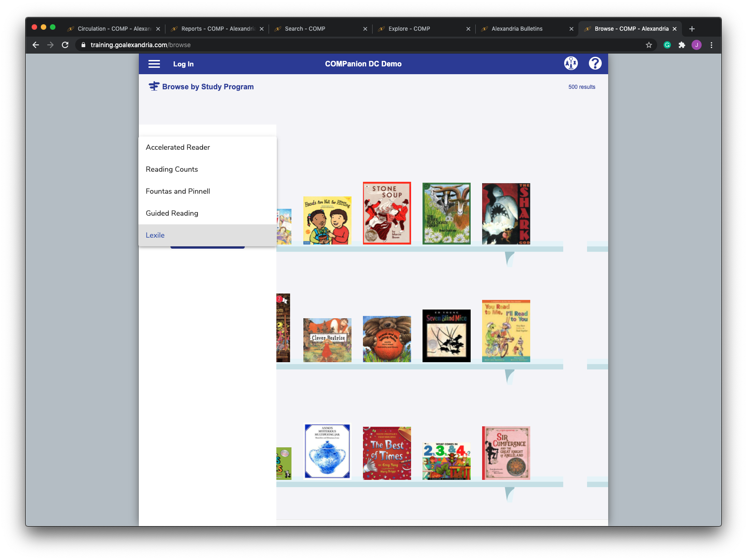The width and height of the screenshot is (747, 560).
Task: Select Accelerated Reader from the dropdown list
Action: click(x=208, y=147)
